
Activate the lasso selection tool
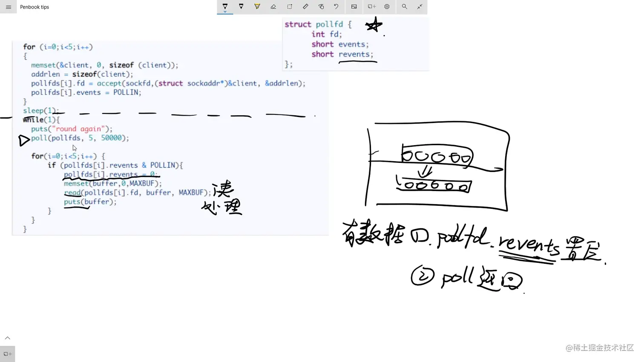click(289, 6)
